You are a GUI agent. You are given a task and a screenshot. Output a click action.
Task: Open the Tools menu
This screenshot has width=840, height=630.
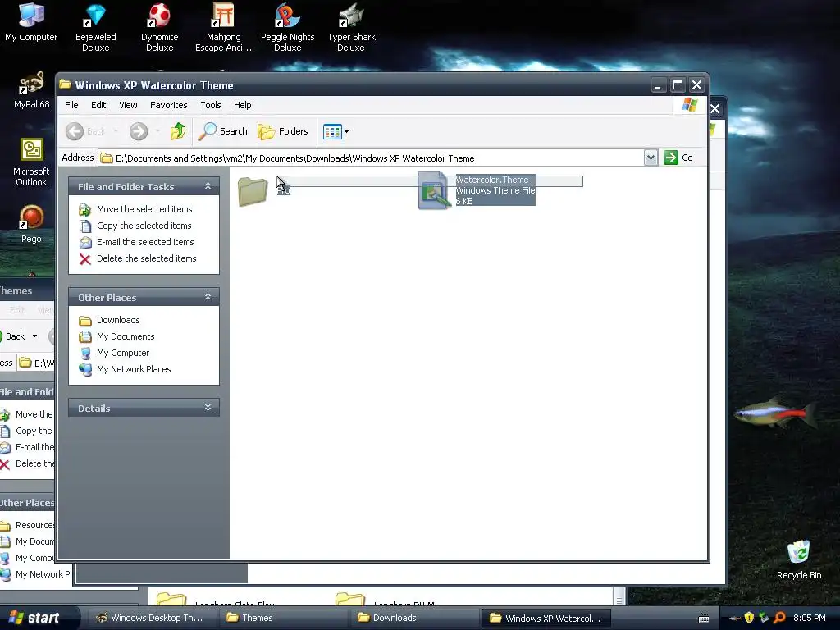pyautogui.click(x=211, y=105)
